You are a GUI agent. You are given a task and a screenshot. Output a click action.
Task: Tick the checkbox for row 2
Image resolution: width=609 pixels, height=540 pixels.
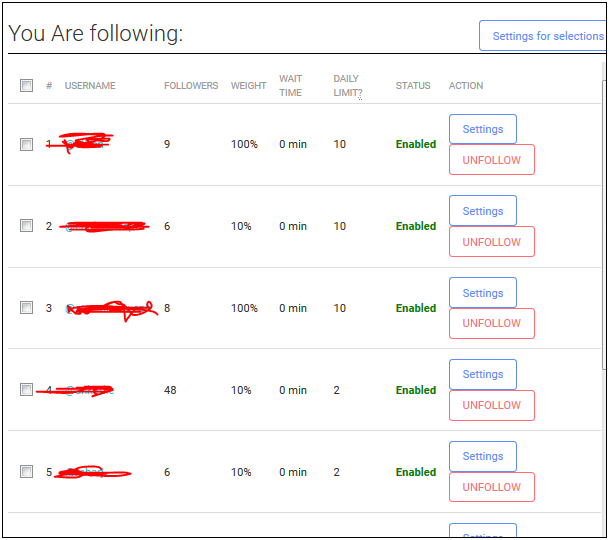point(26,226)
